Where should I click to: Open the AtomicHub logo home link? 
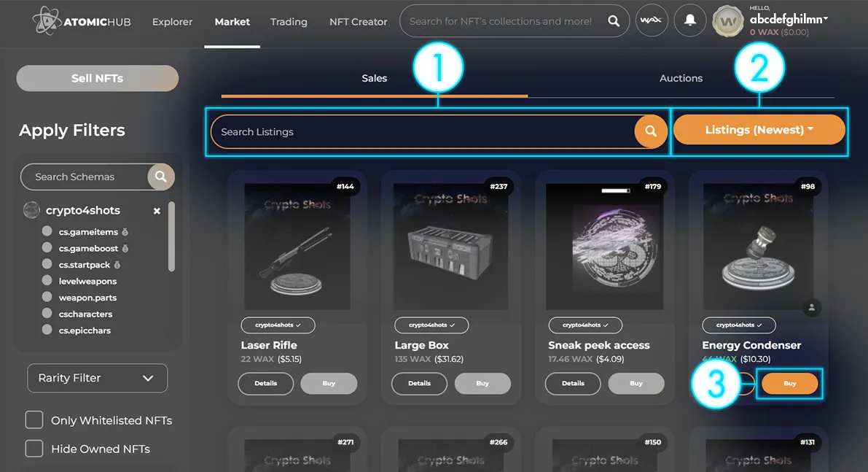(82, 22)
